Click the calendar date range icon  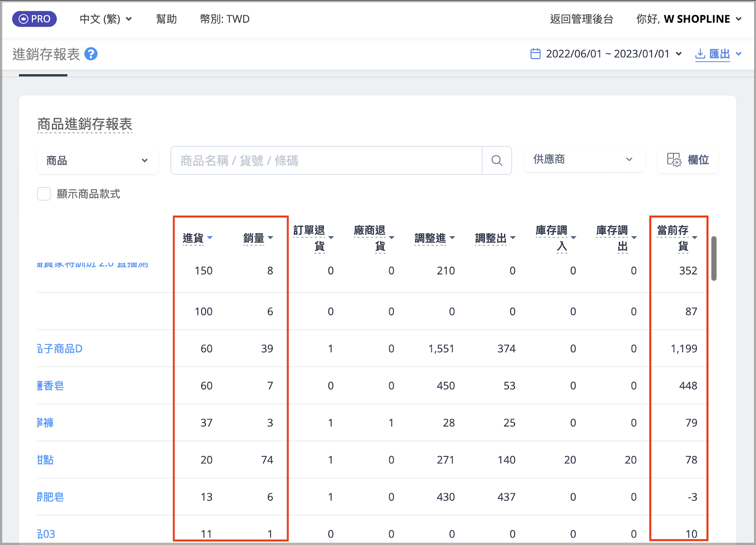535,54
